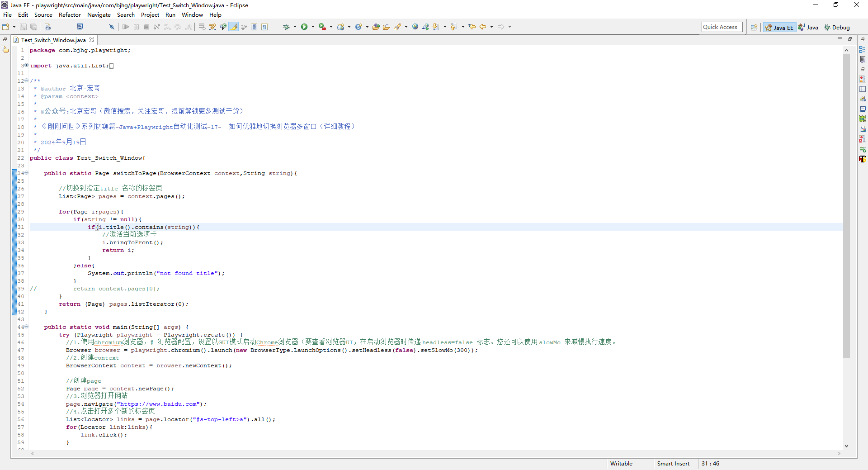The width and height of the screenshot is (868, 470).
Task: Open the Debug launch dropdown arrow
Action: click(295, 27)
